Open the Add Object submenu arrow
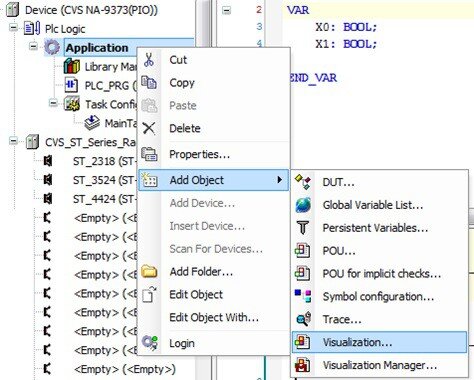The height and width of the screenshot is (380, 474). (280, 180)
